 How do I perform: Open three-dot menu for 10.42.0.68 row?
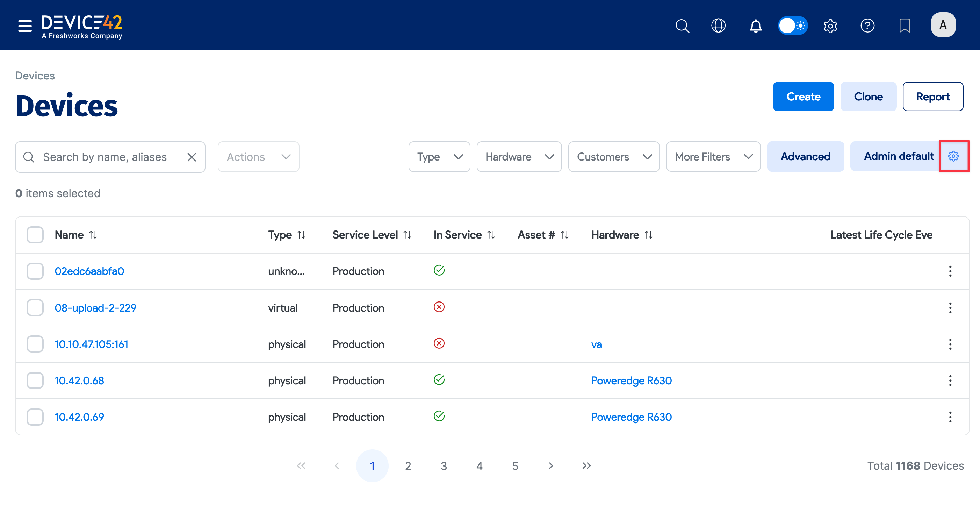click(x=950, y=380)
